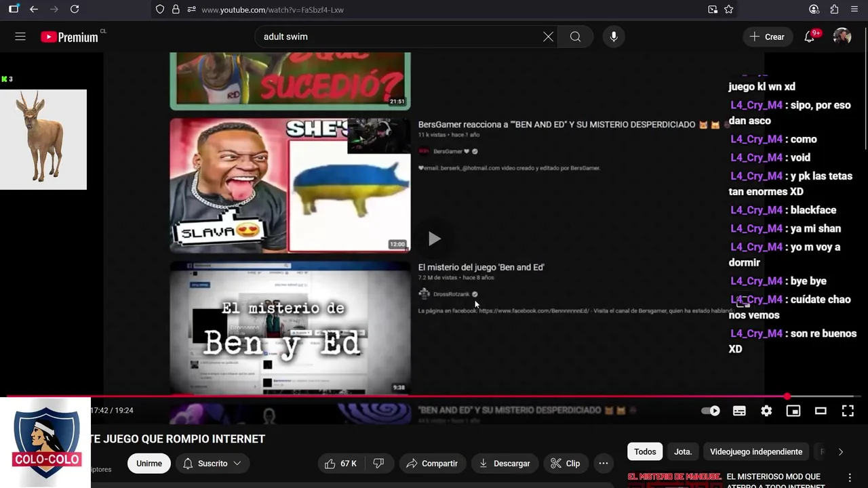Click the progress bar scrubber handle
This screenshot has height=488, width=868.
[787, 396]
